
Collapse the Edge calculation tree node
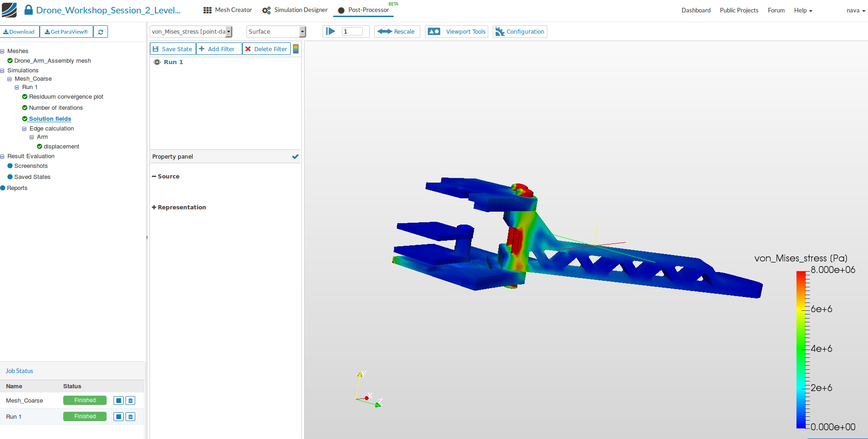[x=24, y=129]
